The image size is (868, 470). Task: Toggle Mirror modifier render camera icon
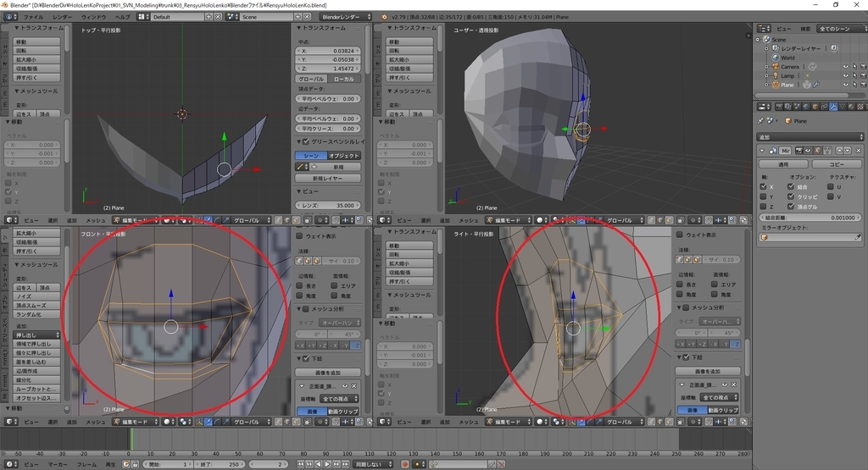[799, 151]
